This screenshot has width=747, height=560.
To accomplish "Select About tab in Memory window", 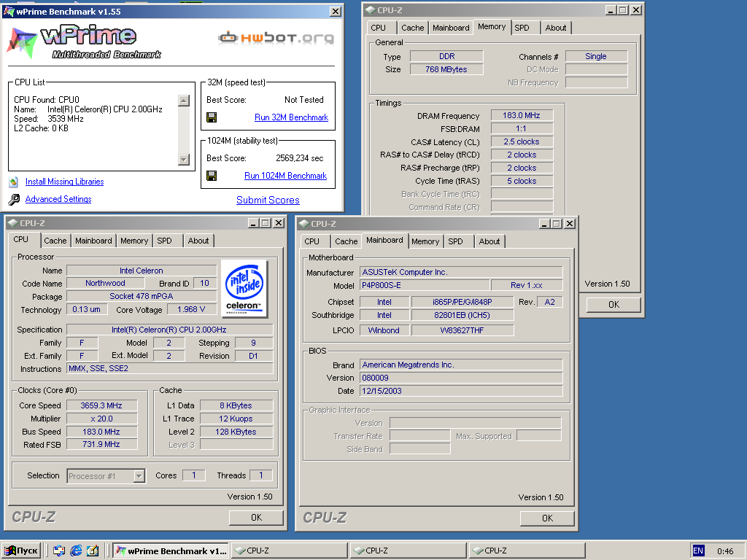I will tap(555, 28).
